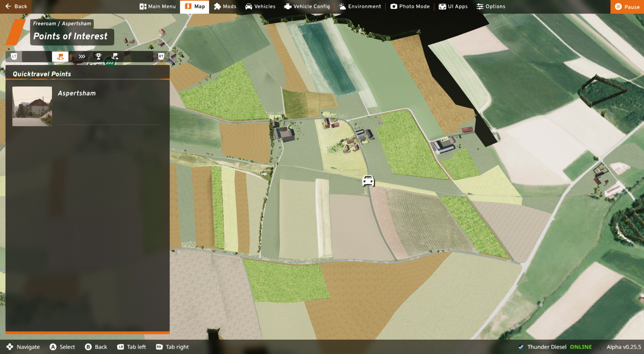Click the Points of Interest title
Viewport: 644px width, 354px height.
pos(70,36)
